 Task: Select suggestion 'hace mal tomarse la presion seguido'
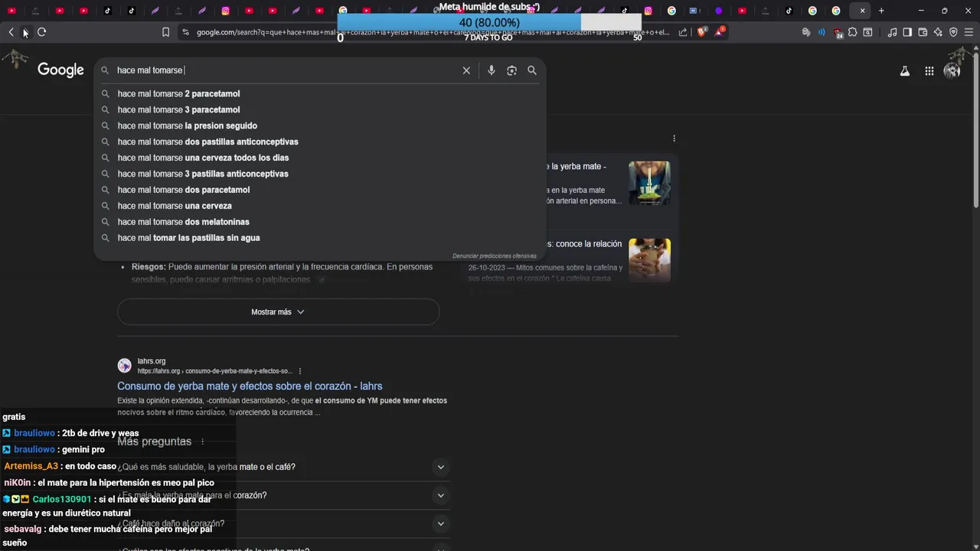point(319,126)
